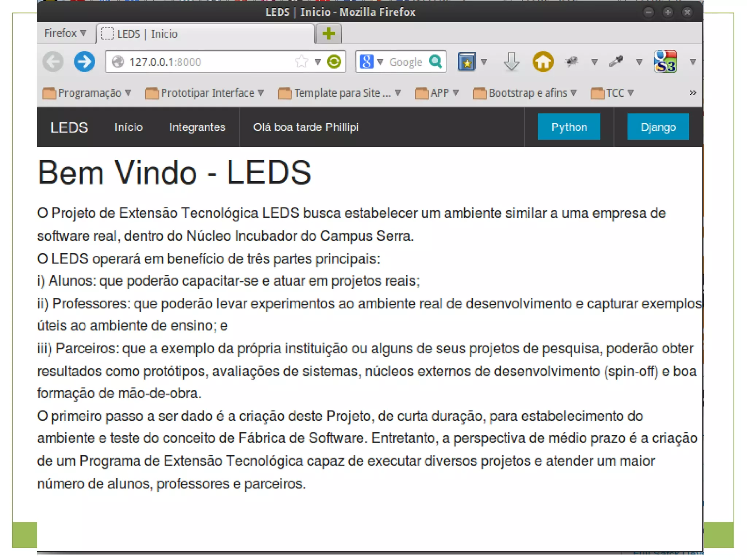Reload page using green refresh icon
Image resolution: width=747 pixels, height=560 pixels.
[334, 62]
